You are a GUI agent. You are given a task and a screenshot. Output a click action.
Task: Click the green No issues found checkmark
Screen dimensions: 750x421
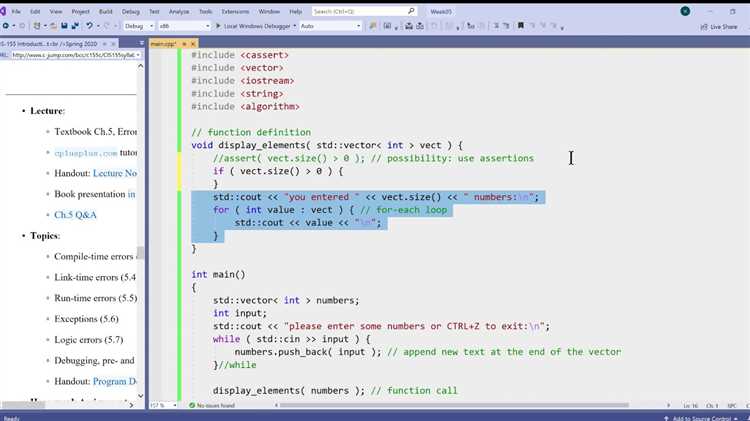tap(192, 405)
